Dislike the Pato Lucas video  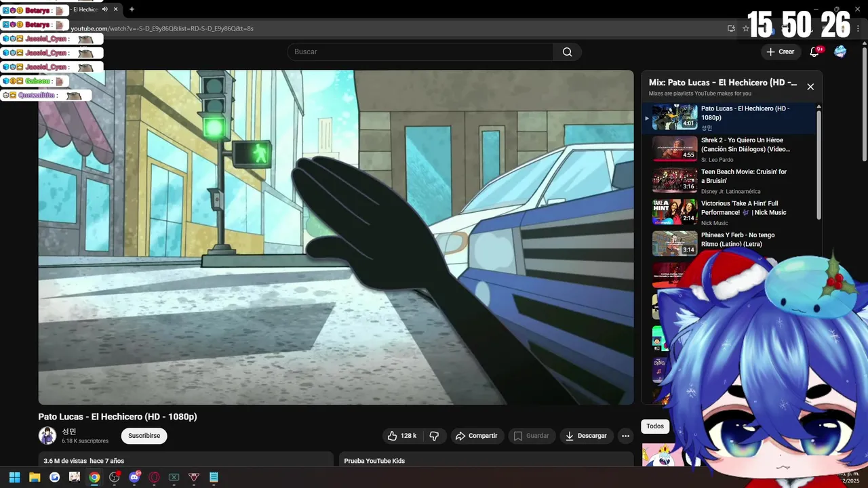pos(435,436)
